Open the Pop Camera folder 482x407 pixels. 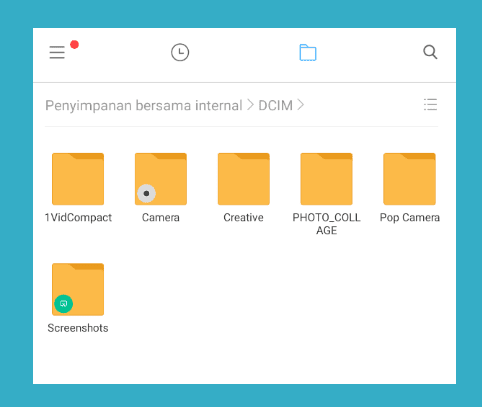click(409, 179)
